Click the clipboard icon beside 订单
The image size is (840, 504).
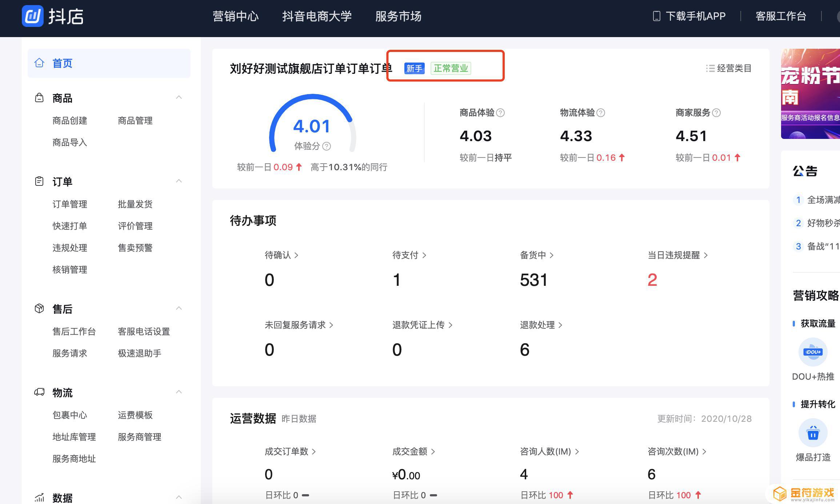(x=39, y=181)
